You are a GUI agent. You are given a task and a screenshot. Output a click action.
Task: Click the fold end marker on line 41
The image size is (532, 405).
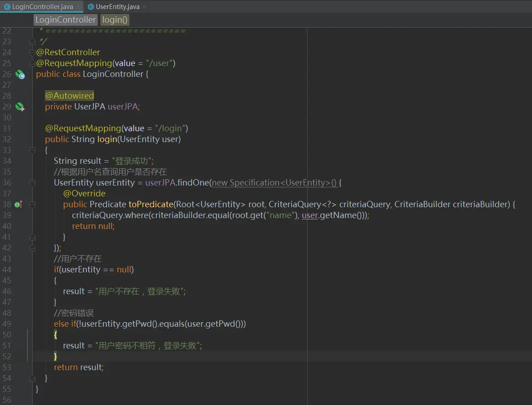click(x=32, y=237)
